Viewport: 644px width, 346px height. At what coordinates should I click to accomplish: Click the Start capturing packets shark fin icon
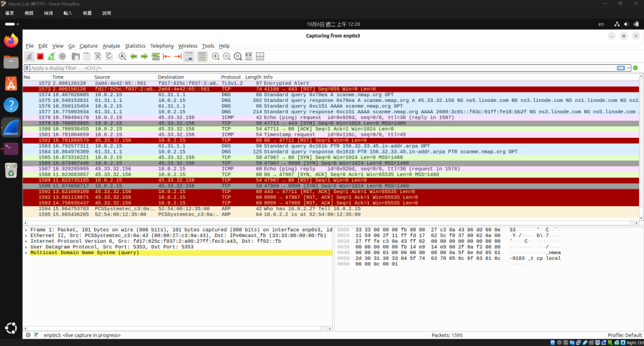pos(29,56)
